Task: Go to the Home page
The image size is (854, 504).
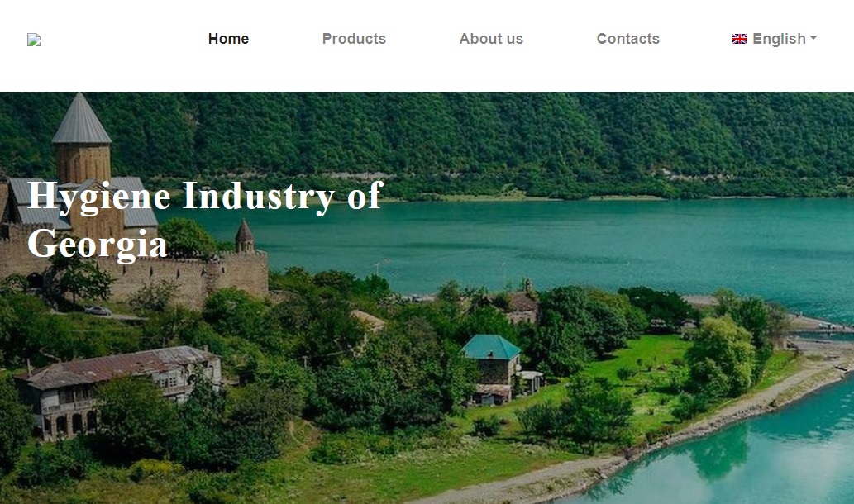Action: click(x=228, y=39)
